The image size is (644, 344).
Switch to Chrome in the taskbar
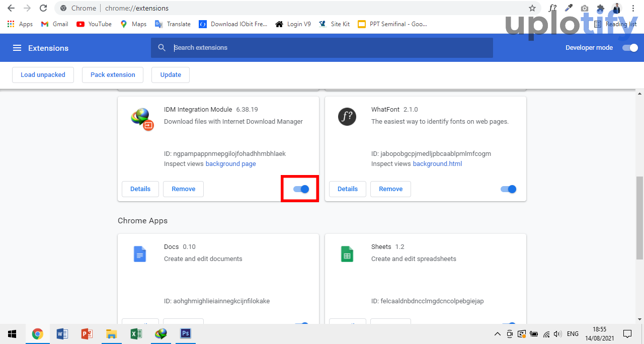coord(38,334)
